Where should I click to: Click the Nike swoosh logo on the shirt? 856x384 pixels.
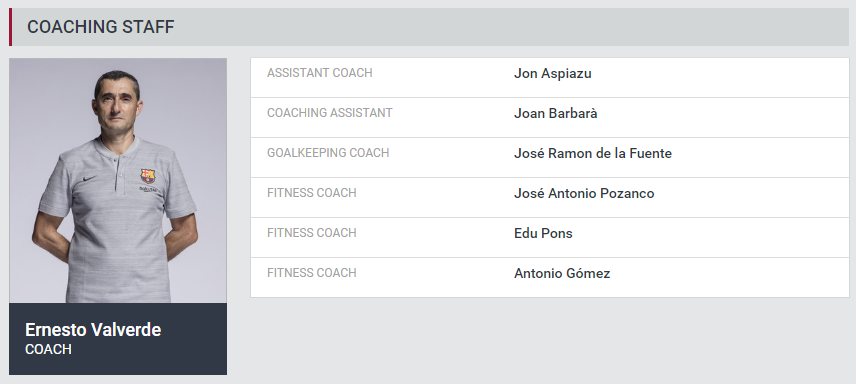(90, 179)
